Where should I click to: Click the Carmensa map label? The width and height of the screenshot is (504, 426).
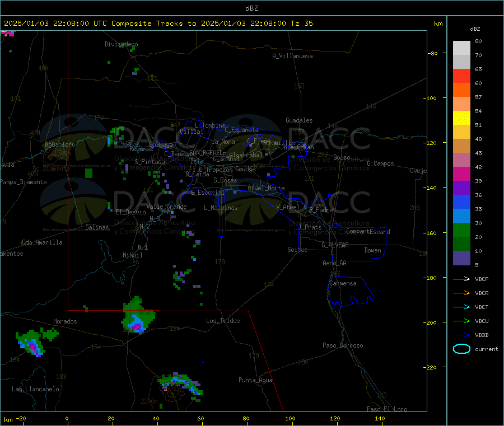[x=343, y=283]
